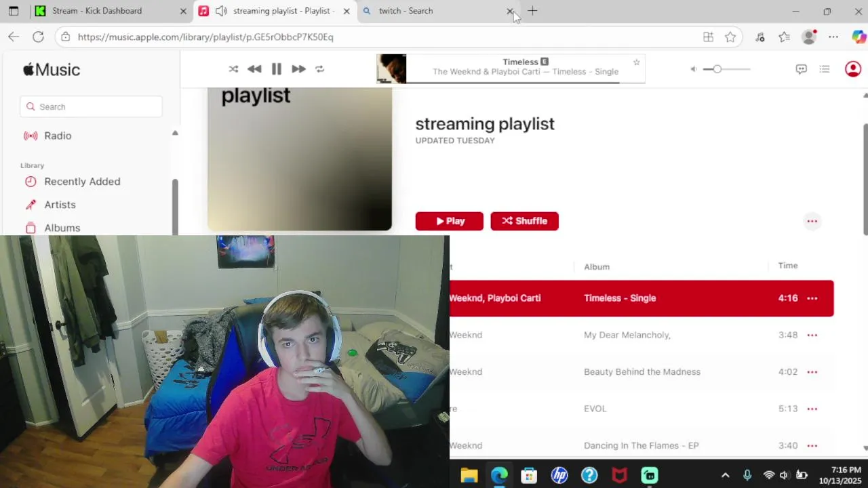Viewport: 868px width, 488px height.
Task: Close the Kick Dashboard tab
Action: coord(183,11)
